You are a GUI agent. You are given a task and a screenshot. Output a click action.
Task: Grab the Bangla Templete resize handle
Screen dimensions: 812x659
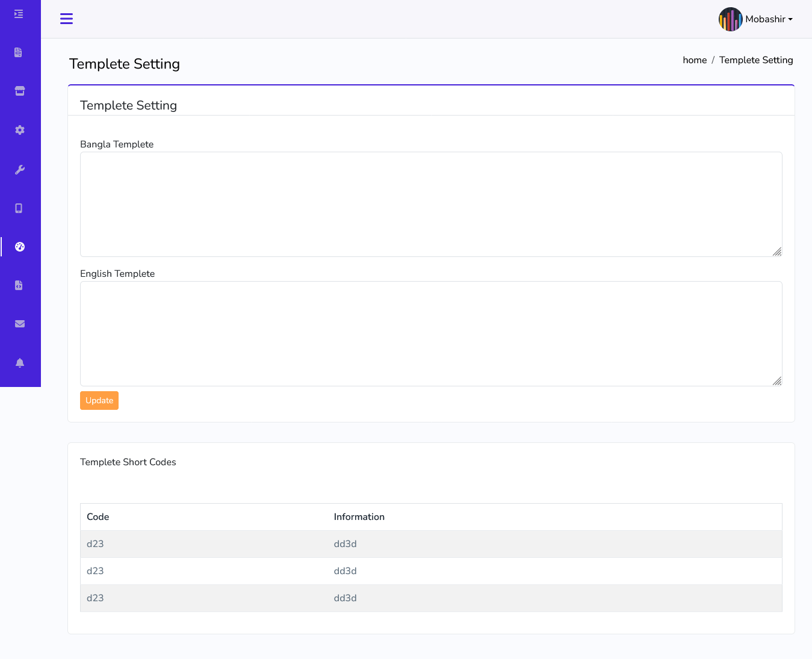point(777,252)
